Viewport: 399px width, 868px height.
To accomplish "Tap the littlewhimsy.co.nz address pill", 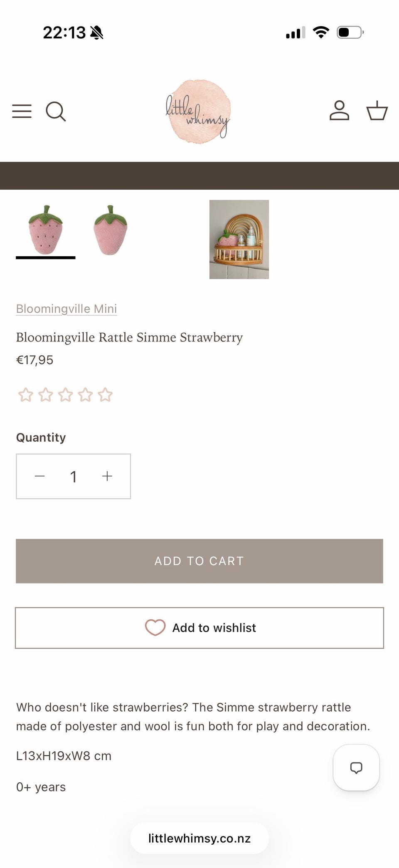I will 199,838.
